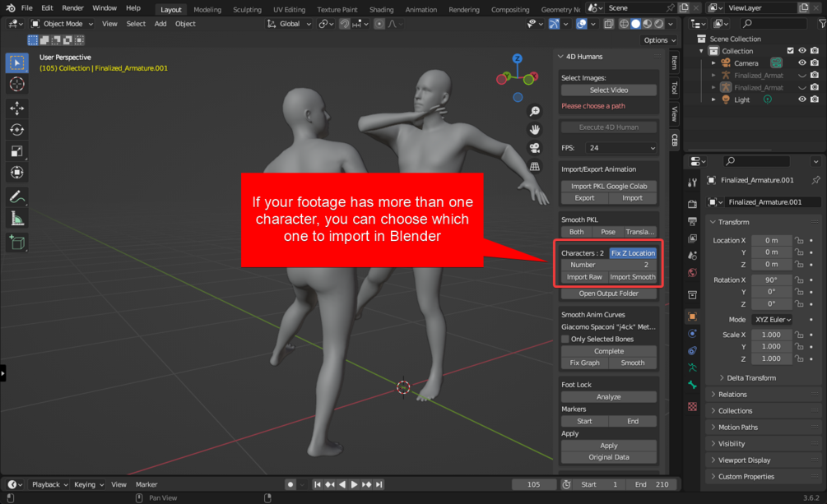This screenshot has height=504, width=827.
Task: Open the Render menu
Action: (72, 8)
